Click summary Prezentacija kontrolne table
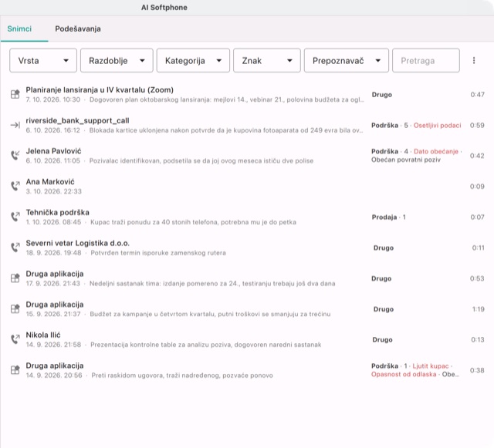 pyautogui.click(x=206, y=345)
